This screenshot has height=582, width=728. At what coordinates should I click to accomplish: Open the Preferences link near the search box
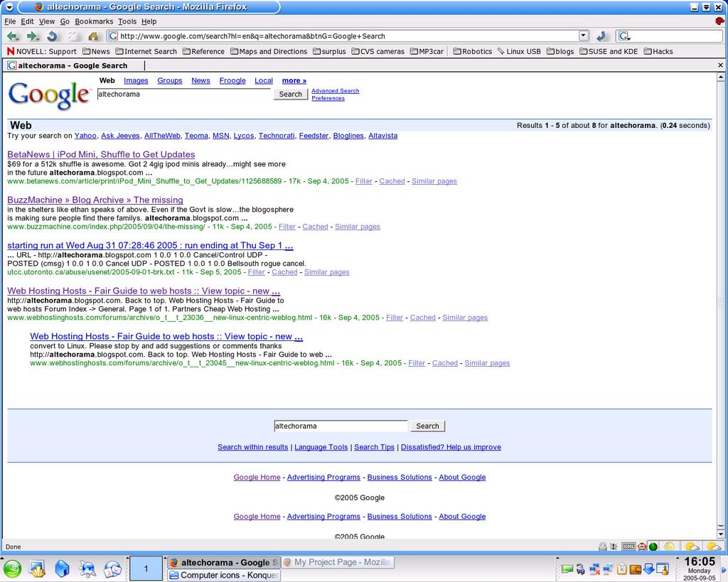point(328,98)
